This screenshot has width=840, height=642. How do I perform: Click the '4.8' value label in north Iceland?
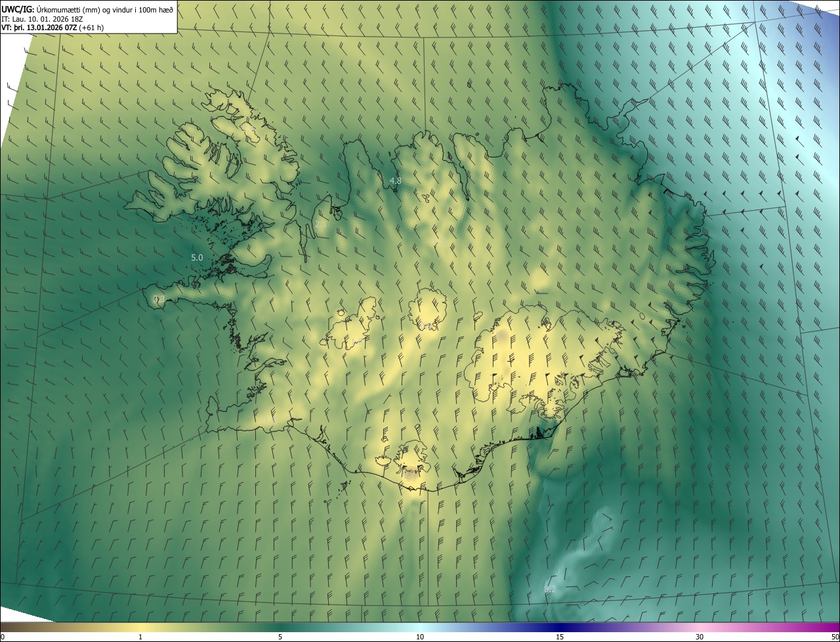click(395, 181)
